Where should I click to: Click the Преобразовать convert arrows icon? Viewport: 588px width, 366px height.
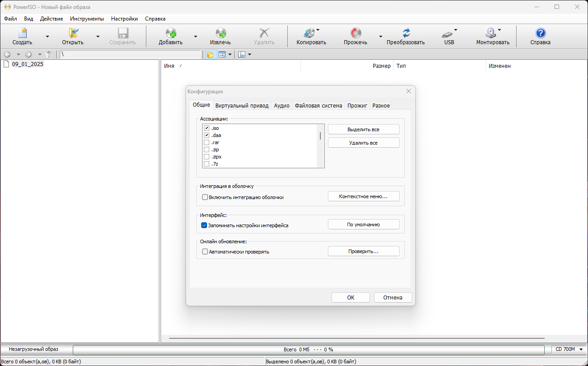(406, 33)
